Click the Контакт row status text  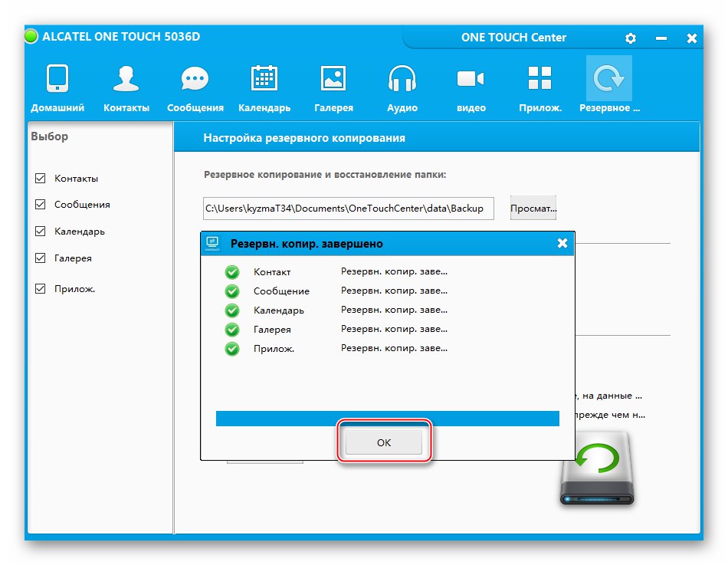394,271
